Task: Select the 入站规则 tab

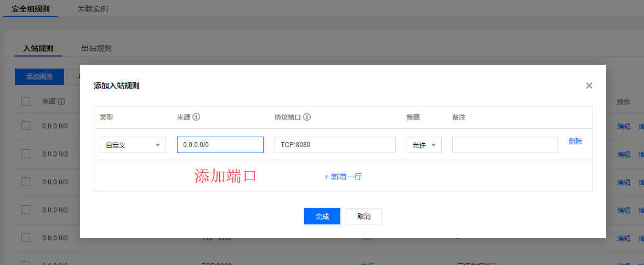Action: tap(38, 48)
